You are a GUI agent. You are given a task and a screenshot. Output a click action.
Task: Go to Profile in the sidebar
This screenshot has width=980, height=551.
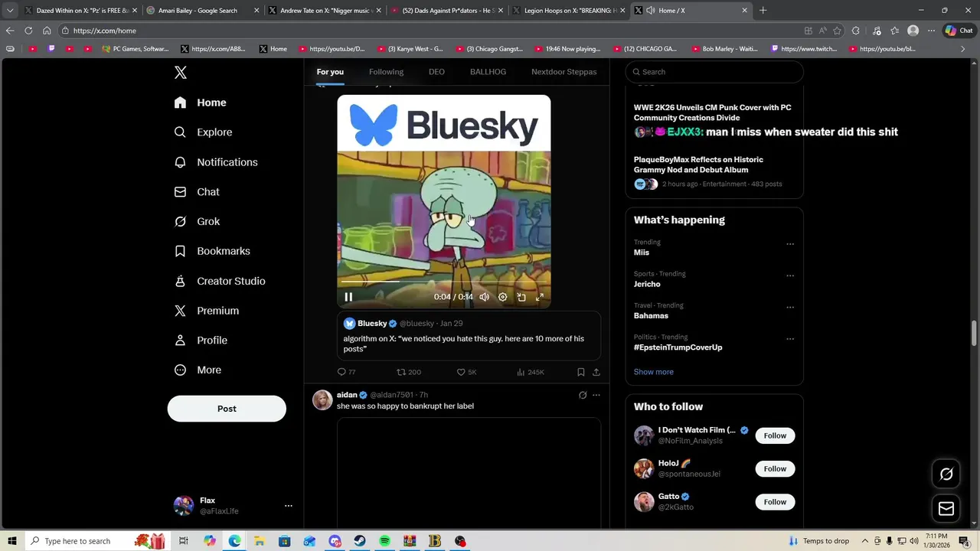201,341
